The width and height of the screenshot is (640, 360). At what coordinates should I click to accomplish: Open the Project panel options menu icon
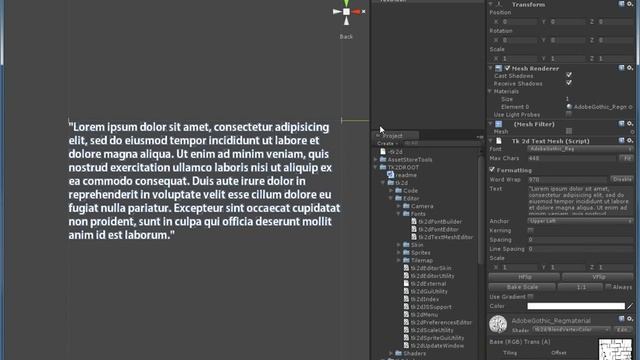tap(480, 137)
